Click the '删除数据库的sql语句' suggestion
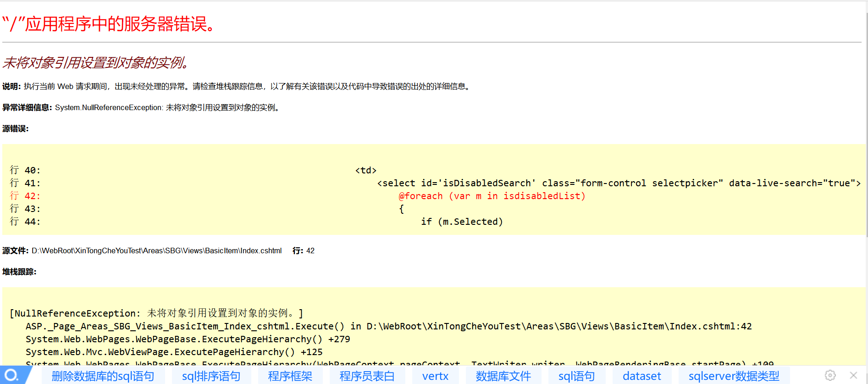The width and height of the screenshot is (868, 384). [x=103, y=376]
